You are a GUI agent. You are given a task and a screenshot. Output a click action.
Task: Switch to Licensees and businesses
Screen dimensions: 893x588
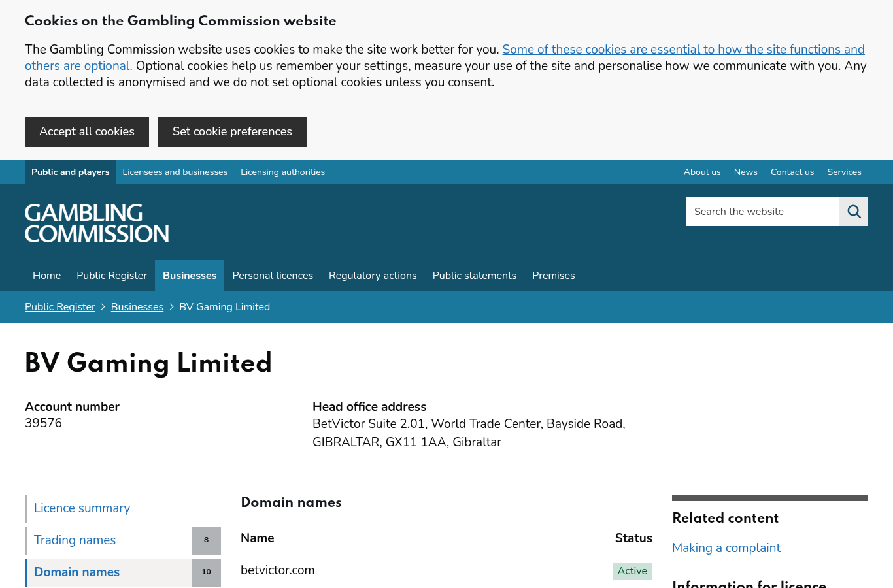(x=175, y=172)
